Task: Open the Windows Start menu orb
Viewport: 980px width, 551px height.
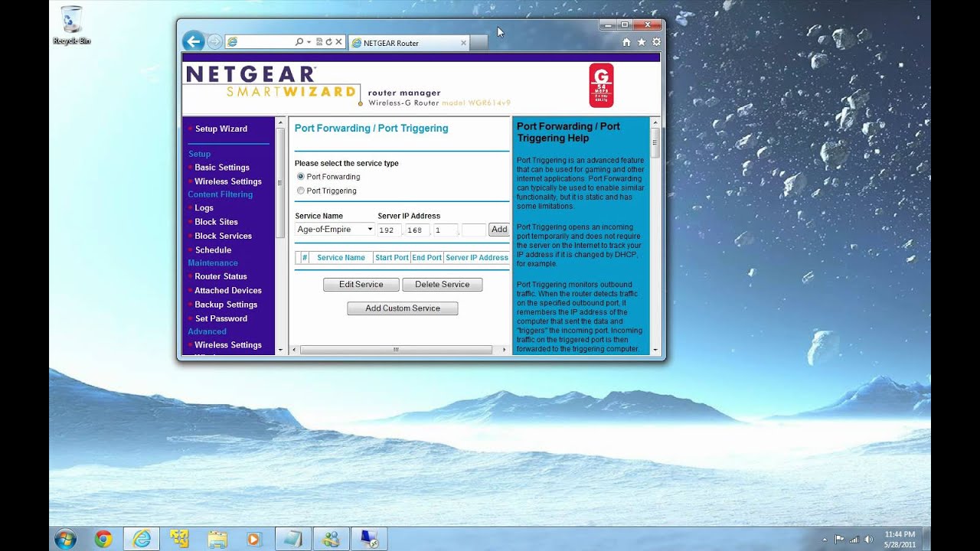Action: tap(65, 538)
